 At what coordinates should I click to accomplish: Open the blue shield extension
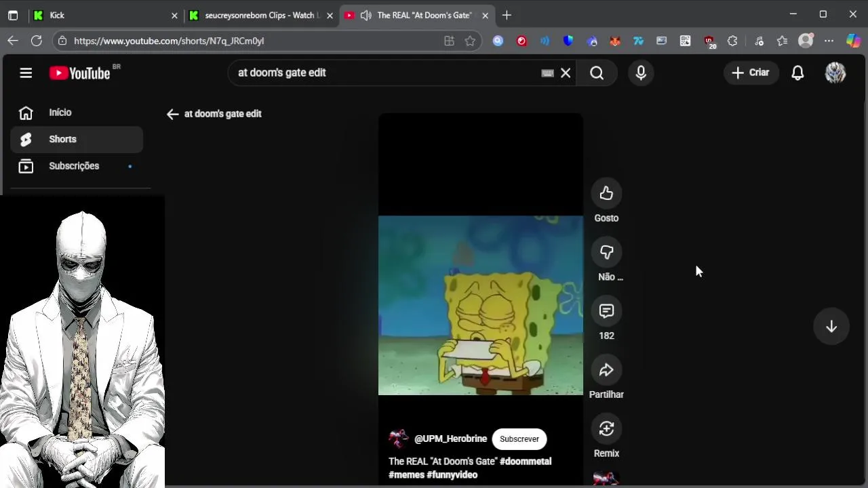point(568,41)
